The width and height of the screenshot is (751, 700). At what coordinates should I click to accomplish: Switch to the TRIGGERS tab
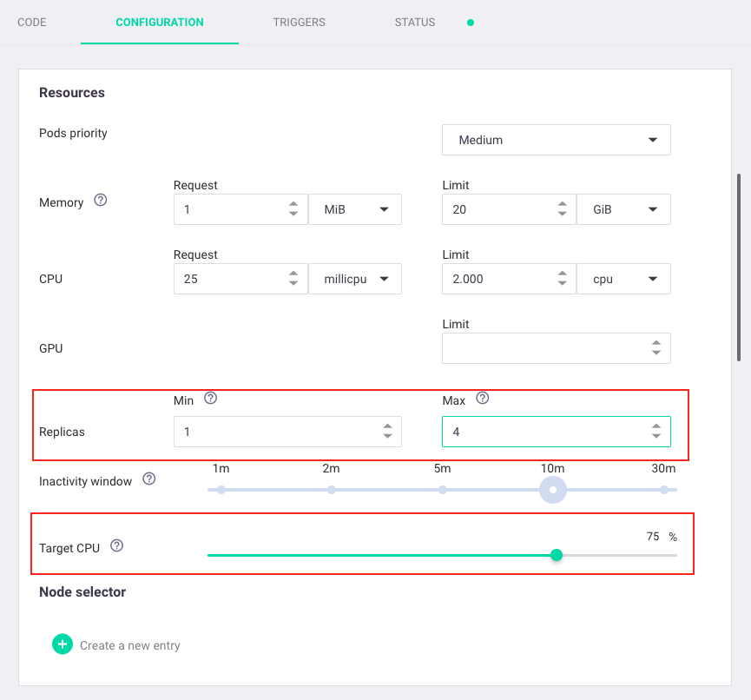299,22
